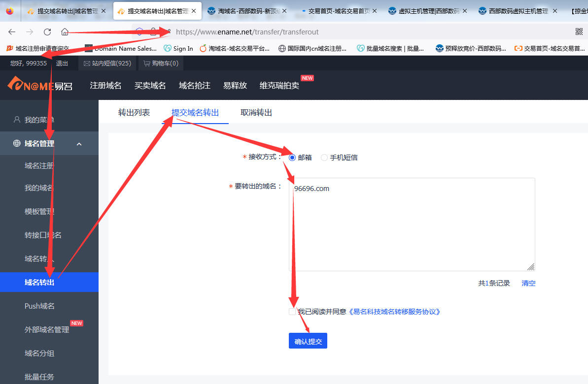Open 域名分组 in the sidebar
This screenshot has height=384, width=588.
(39, 353)
